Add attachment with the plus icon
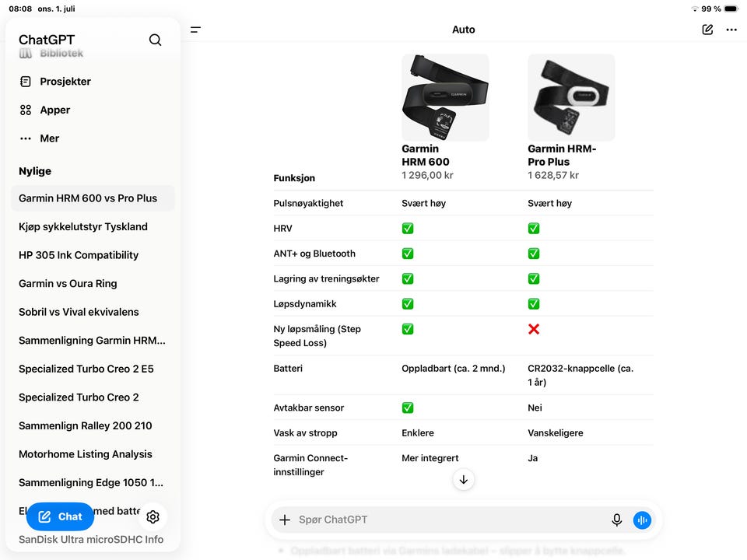Viewport: 747px width, 560px height. click(285, 520)
